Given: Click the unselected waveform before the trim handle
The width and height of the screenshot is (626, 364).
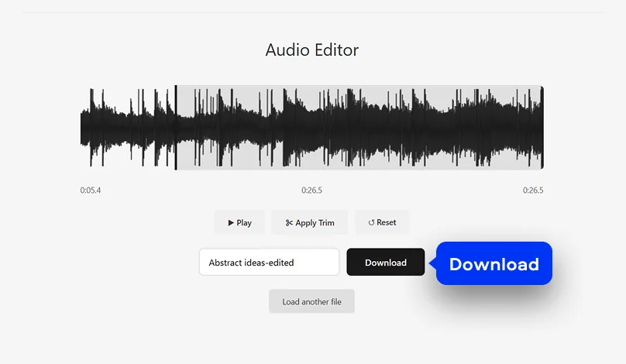Looking at the screenshot, I should coord(127,128).
